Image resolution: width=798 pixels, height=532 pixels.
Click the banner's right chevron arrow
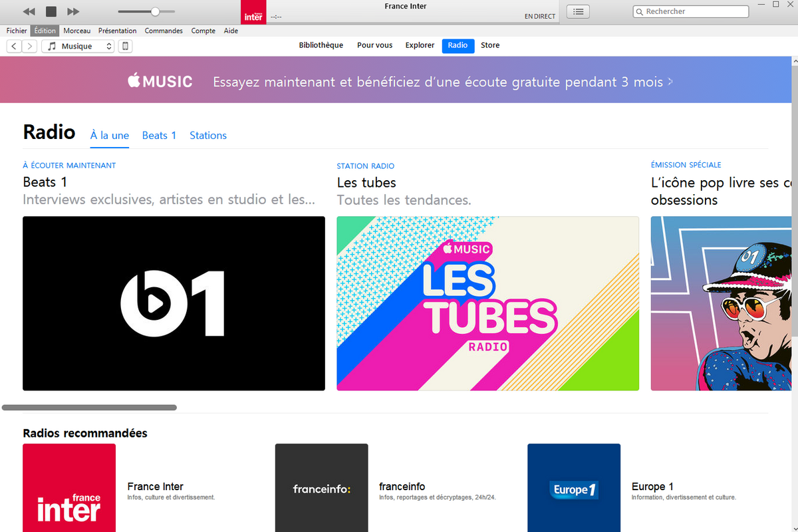tap(670, 82)
